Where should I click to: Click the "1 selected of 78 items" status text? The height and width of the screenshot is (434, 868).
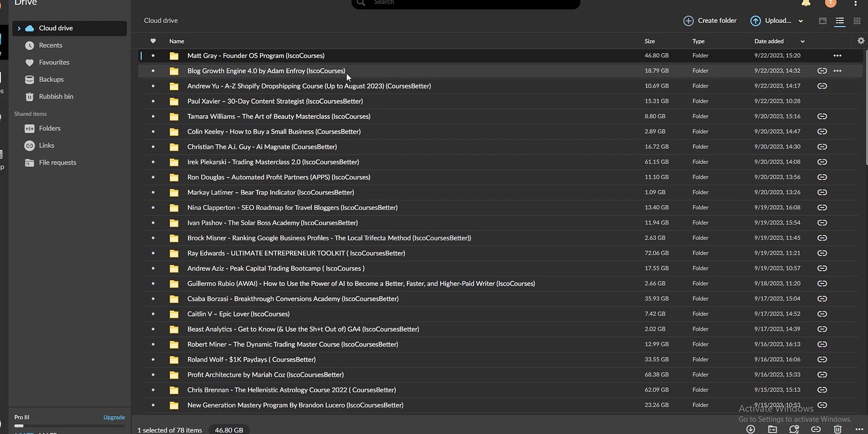click(170, 430)
